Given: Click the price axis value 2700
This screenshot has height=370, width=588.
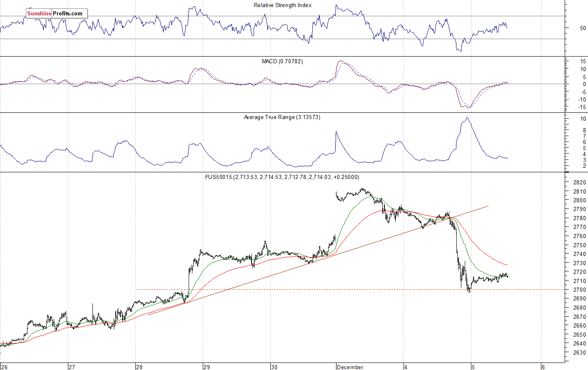Looking at the screenshot, I should click(579, 290).
